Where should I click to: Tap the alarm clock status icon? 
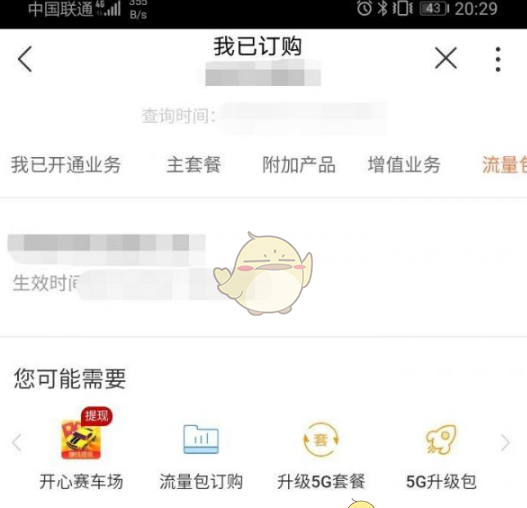click(x=364, y=8)
